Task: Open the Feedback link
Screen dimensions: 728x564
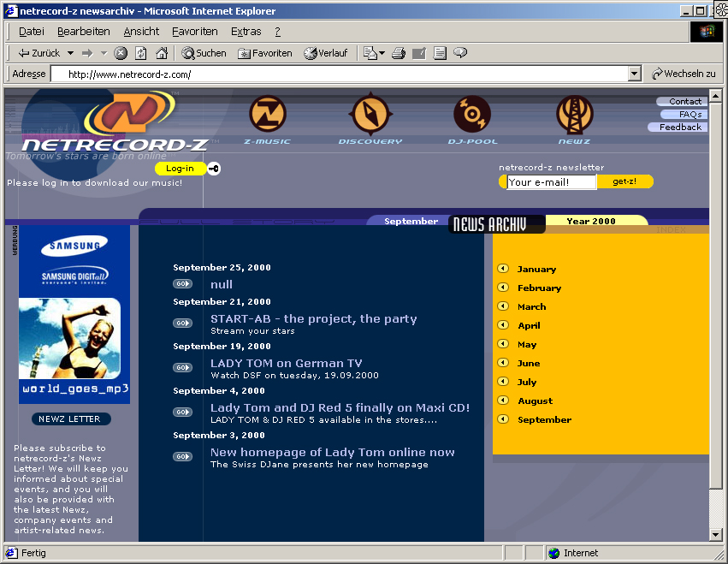Action: click(x=678, y=127)
